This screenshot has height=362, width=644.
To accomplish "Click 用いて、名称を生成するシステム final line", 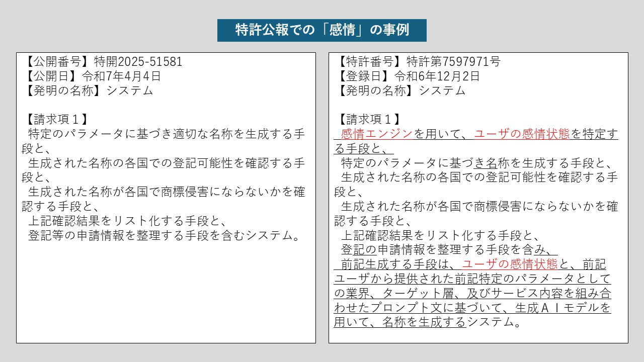I will point(428,322).
